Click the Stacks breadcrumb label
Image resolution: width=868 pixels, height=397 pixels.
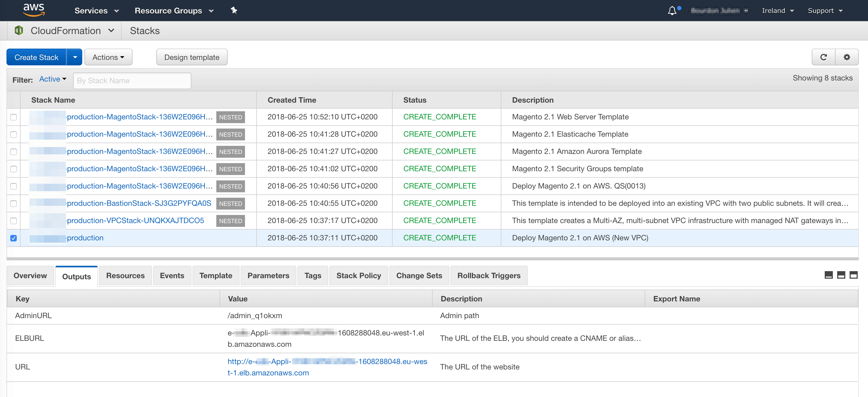[x=145, y=31]
